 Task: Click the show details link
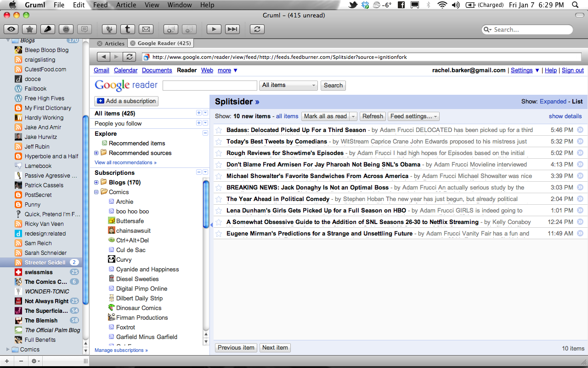tap(565, 116)
